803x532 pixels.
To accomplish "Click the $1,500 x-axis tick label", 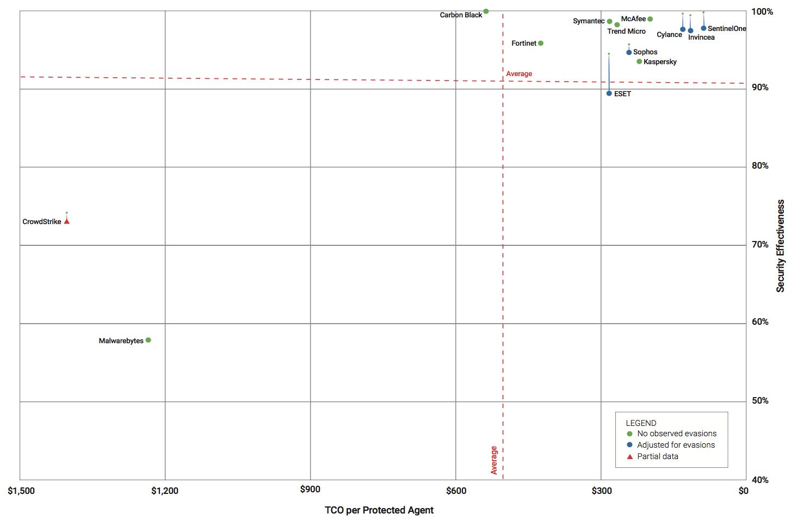I will pos(21,491).
